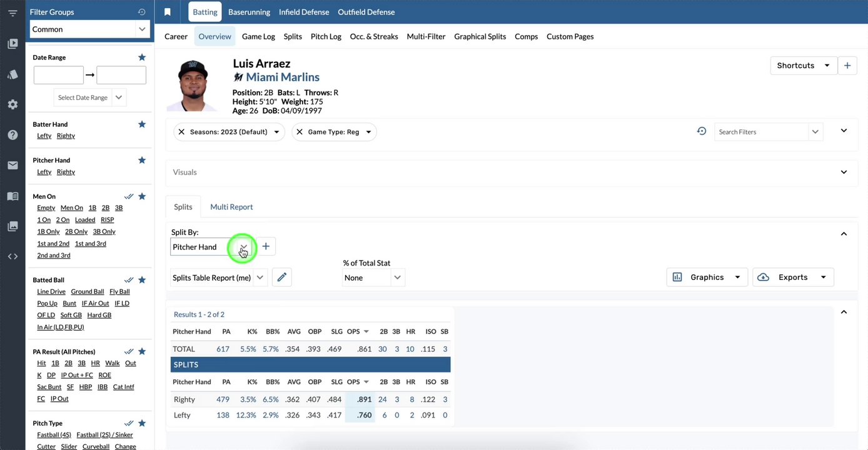The image size is (868, 450).
Task: Open the code brackets sidebar icon
Action: pyautogui.click(x=13, y=256)
